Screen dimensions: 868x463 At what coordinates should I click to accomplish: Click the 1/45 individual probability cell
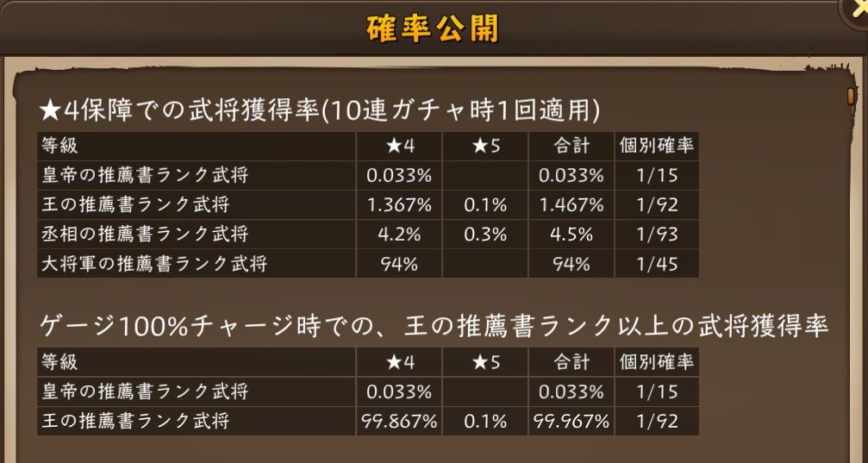(656, 264)
